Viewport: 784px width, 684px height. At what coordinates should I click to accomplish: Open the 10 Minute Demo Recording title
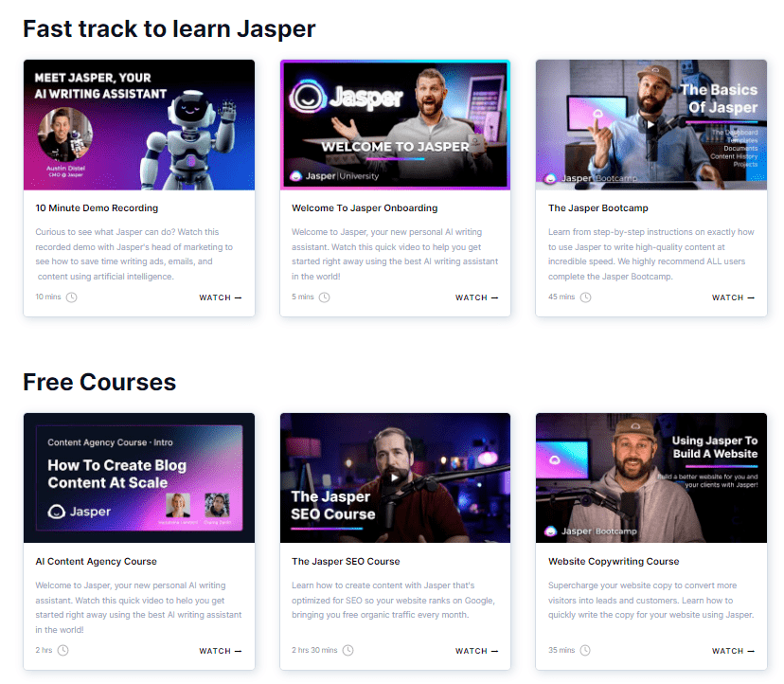tap(97, 208)
